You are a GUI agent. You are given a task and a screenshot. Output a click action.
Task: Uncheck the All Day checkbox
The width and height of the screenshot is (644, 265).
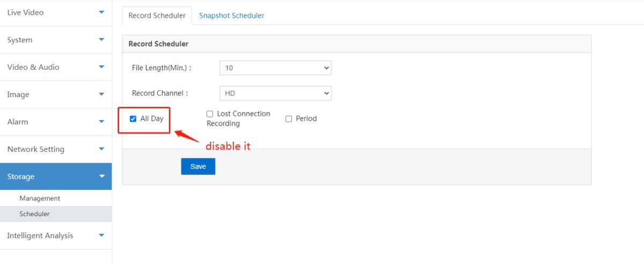click(133, 119)
